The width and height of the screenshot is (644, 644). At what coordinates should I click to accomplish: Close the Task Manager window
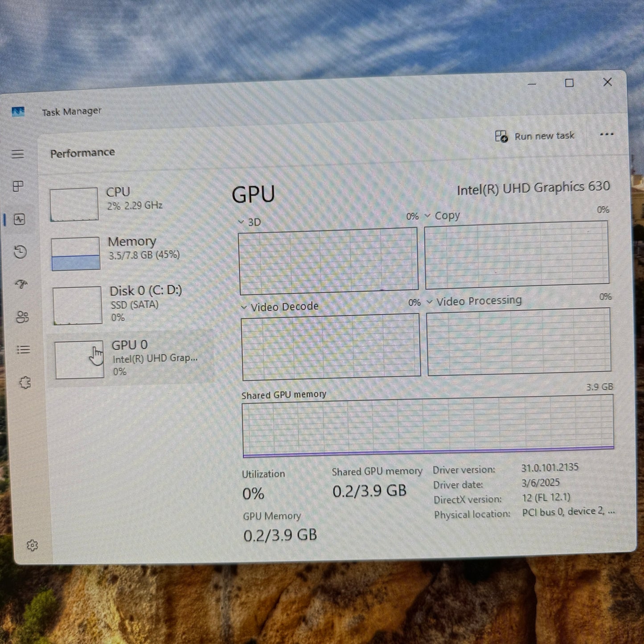(607, 82)
